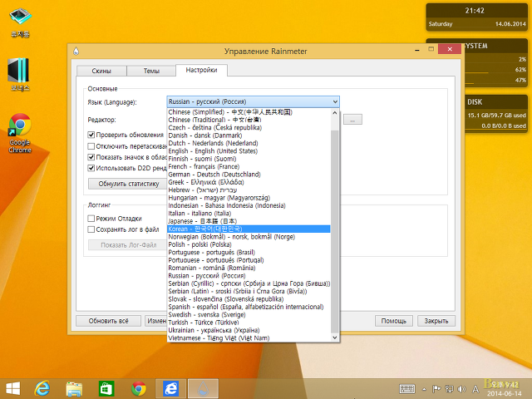Select Russian - русский list entry
Screen dimensions: 532x399
click(249, 275)
